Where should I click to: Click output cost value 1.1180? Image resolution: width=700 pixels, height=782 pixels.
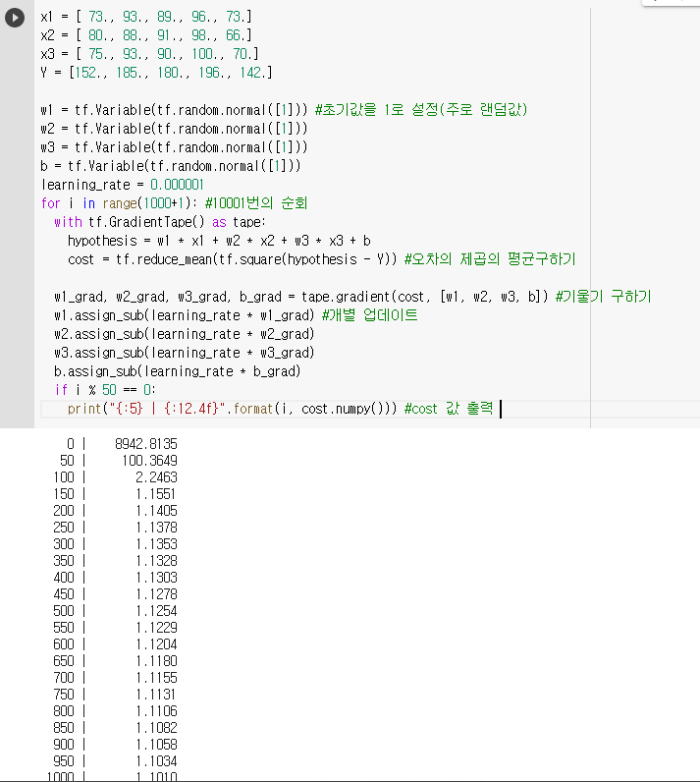point(156,661)
